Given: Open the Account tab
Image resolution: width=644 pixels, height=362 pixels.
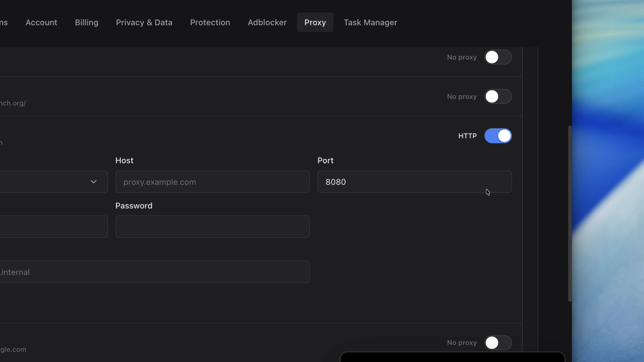Looking at the screenshot, I should click(41, 22).
